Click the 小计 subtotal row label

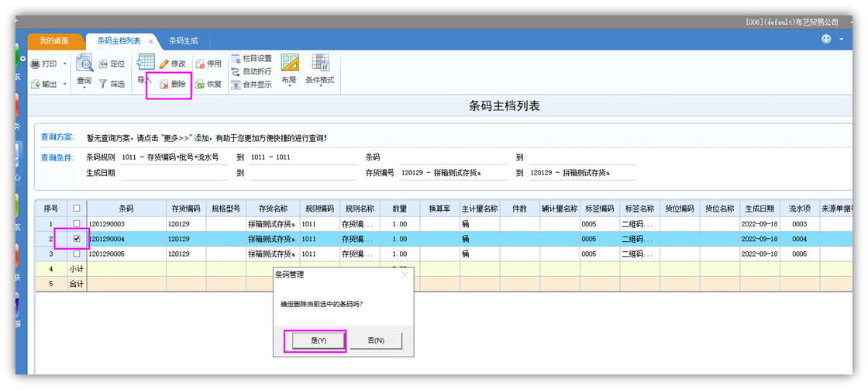click(77, 269)
